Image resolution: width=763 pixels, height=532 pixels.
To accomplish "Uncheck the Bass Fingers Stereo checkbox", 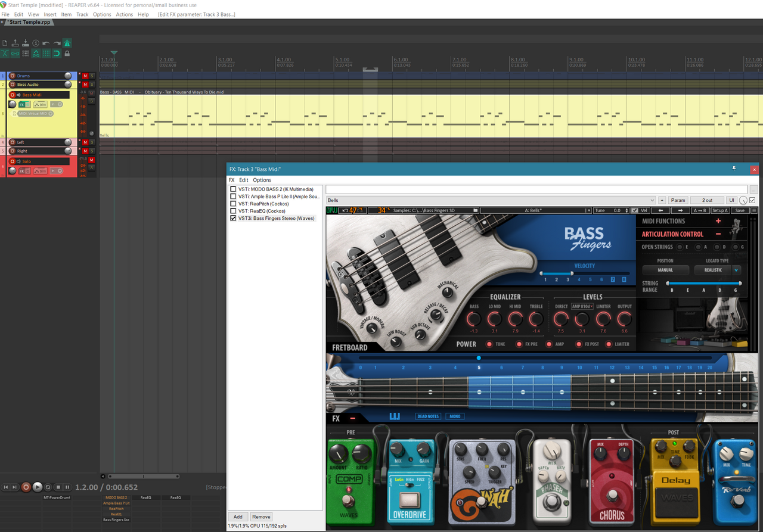I will (x=233, y=218).
